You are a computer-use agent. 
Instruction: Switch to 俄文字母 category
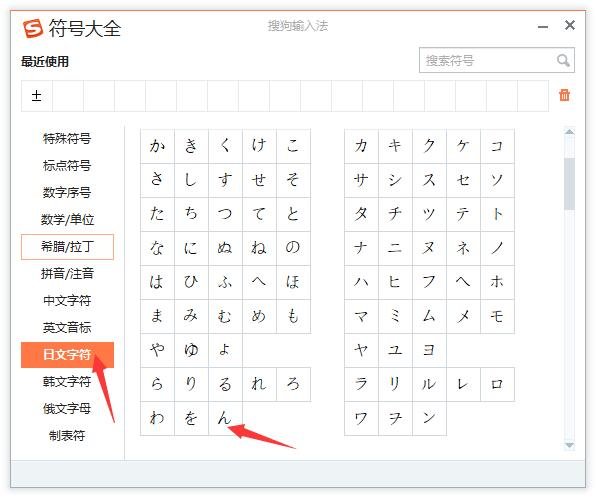coord(67,409)
